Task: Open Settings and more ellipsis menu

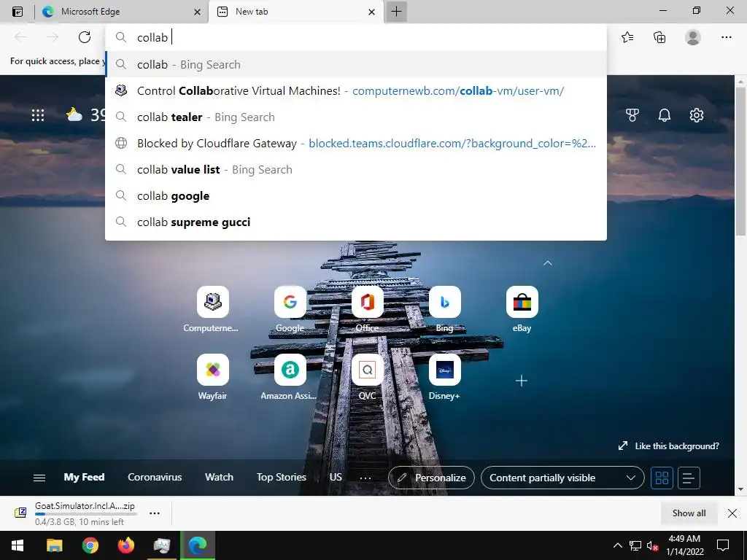Action: [726, 37]
